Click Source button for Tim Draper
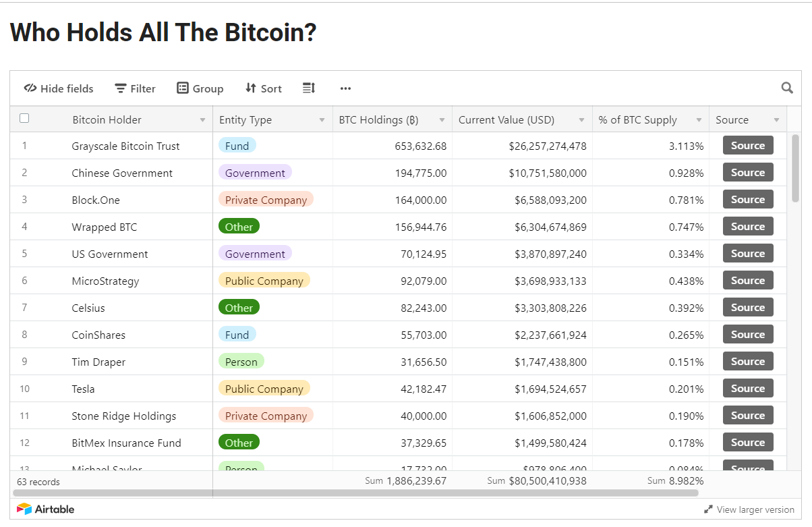The height and width of the screenshot is (527, 812). click(x=748, y=361)
